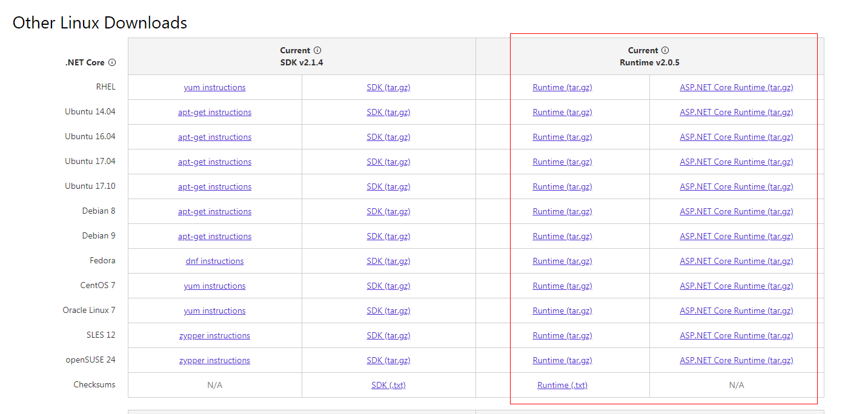Download ASP.NET Core Runtime for Fedora
This screenshot has height=414, width=868.
[737, 261]
